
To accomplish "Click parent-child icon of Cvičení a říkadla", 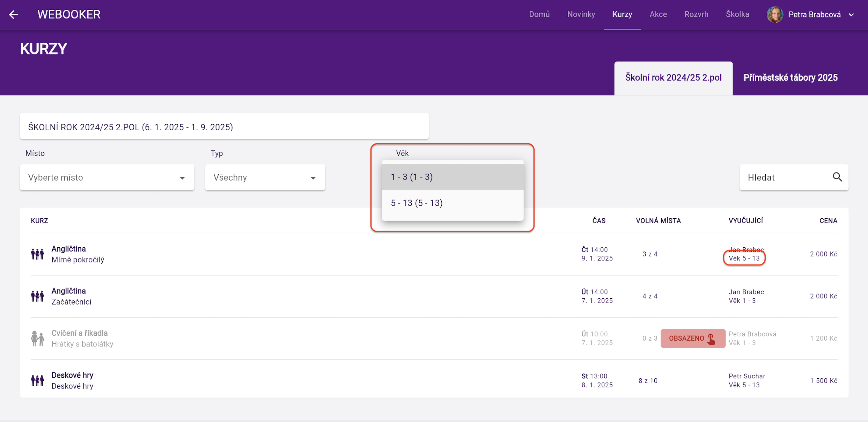I will (x=37, y=338).
